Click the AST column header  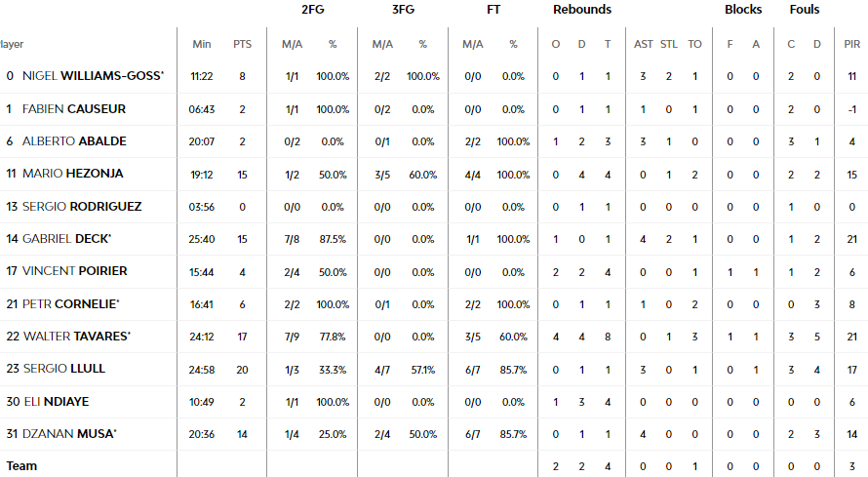pyautogui.click(x=644, y=44)
